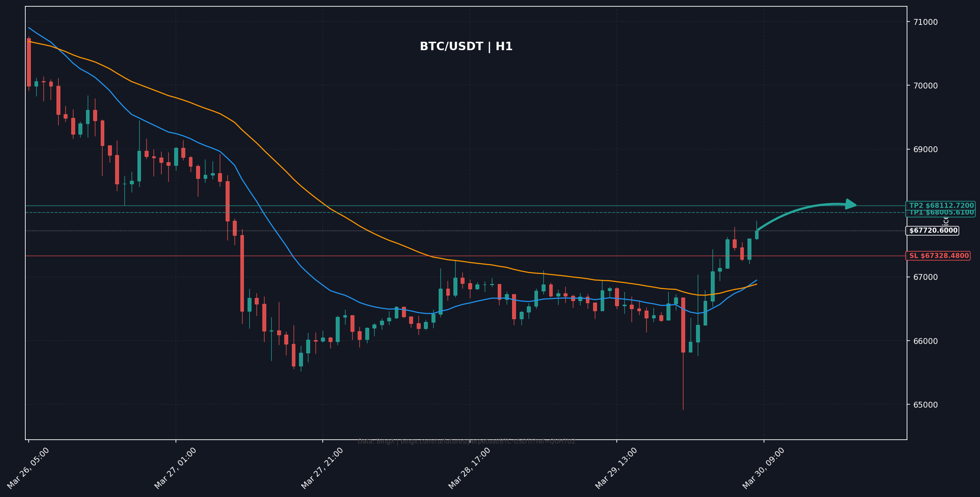Click the Mar 27, 21:00 time label
980x497 pixels.
pos(322,468)
